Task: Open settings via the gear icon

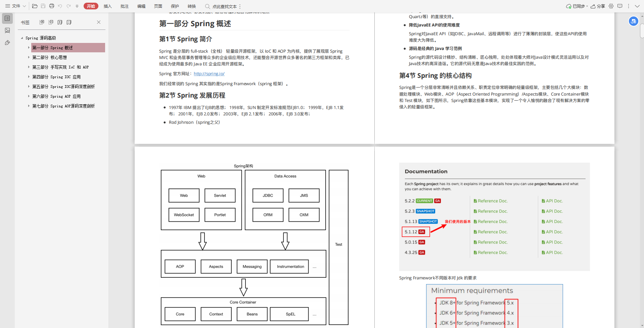Action: point(611,6)
